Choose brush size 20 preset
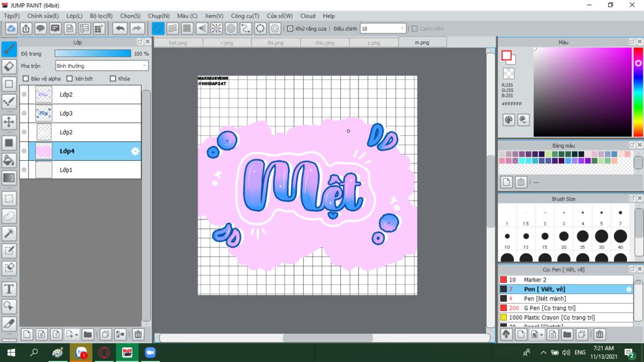 [x=563, y=236]
